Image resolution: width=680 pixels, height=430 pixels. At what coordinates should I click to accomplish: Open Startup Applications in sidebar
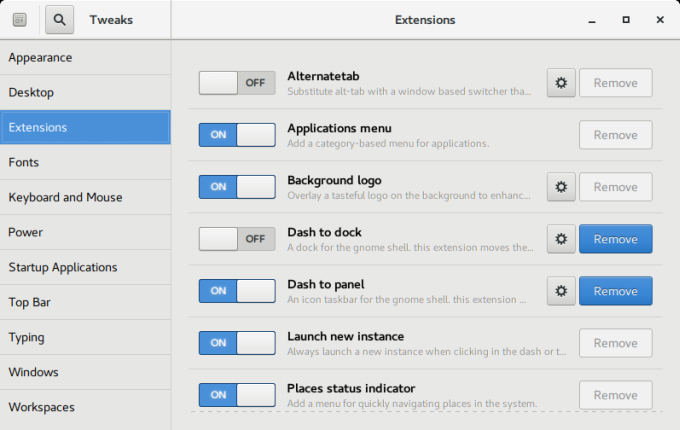pyautogui.click(x=85, y=267)
